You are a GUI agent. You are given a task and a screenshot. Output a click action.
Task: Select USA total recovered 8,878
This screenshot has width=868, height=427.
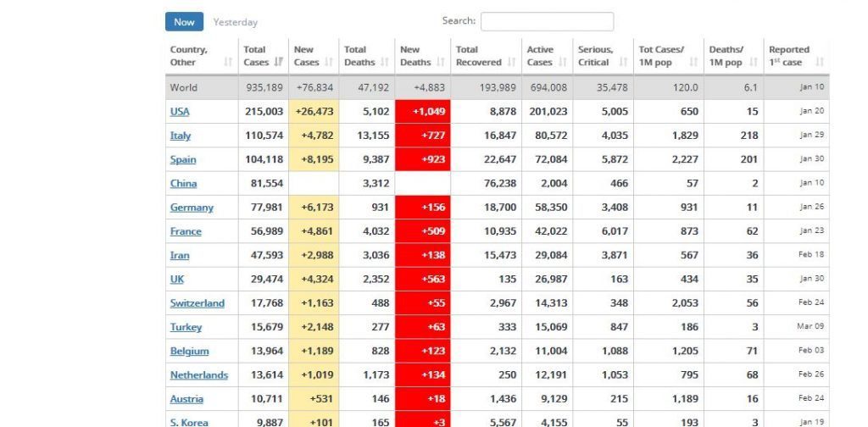coord(503,112)
